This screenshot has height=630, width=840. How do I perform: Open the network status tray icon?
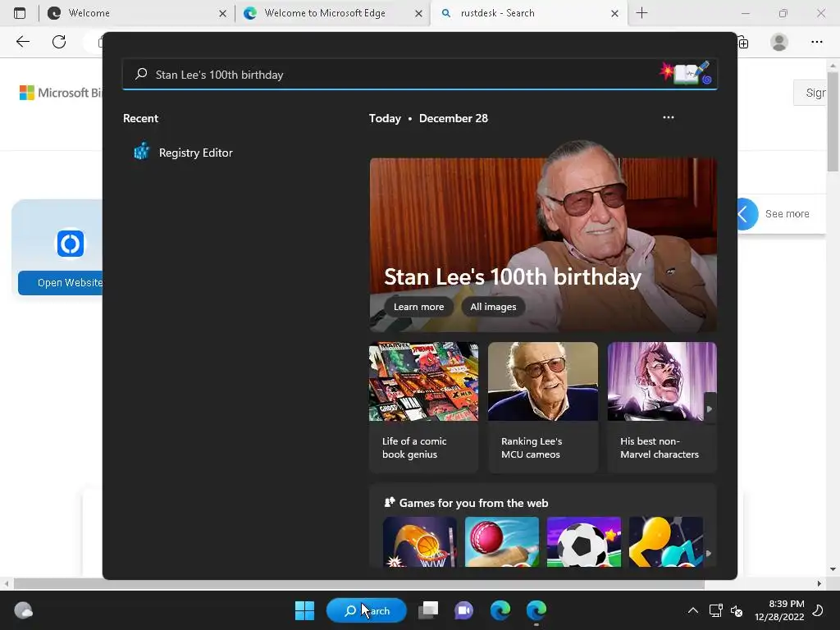tap(715, 610)
